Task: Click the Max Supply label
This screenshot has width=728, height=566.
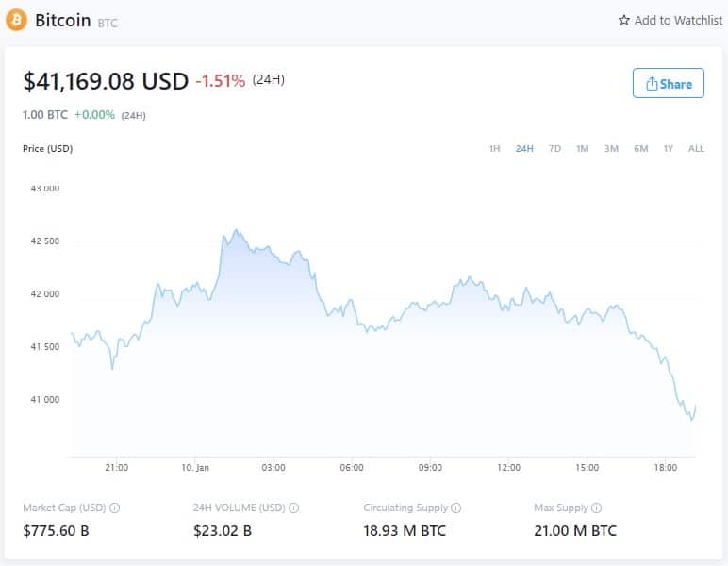Action: (561, 508)
